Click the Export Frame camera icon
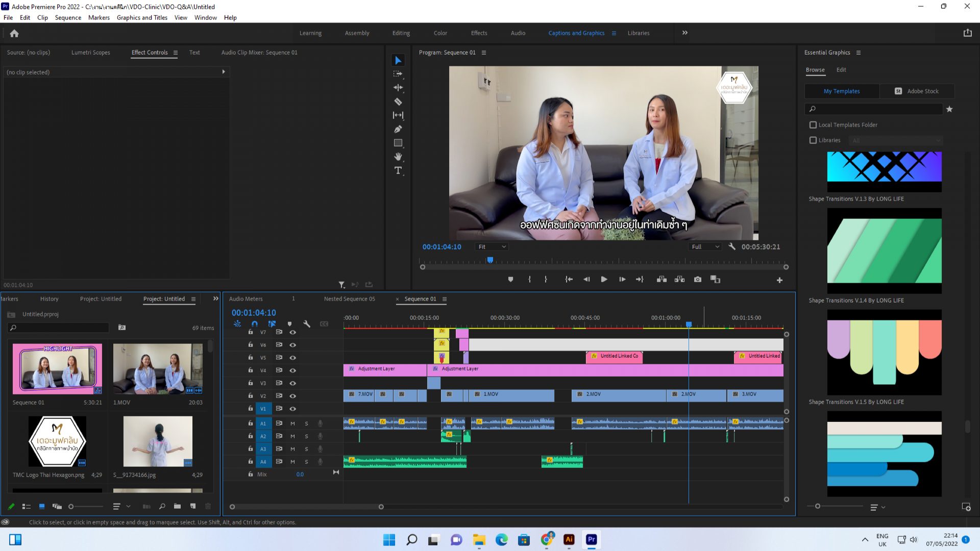980x551 pixels. pos(698,280)
